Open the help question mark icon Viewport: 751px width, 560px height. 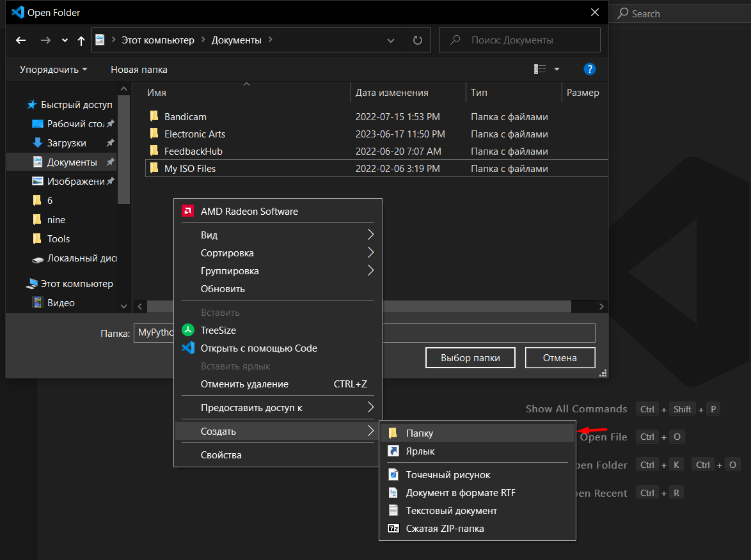pos(590,69)
